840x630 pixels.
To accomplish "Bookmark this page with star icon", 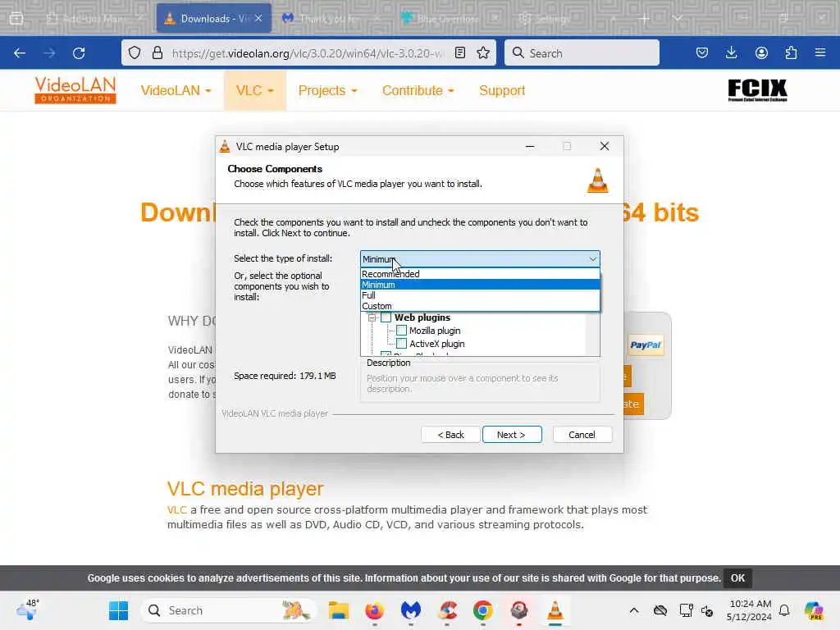I will pyautogui.click(x=483, y=52).
